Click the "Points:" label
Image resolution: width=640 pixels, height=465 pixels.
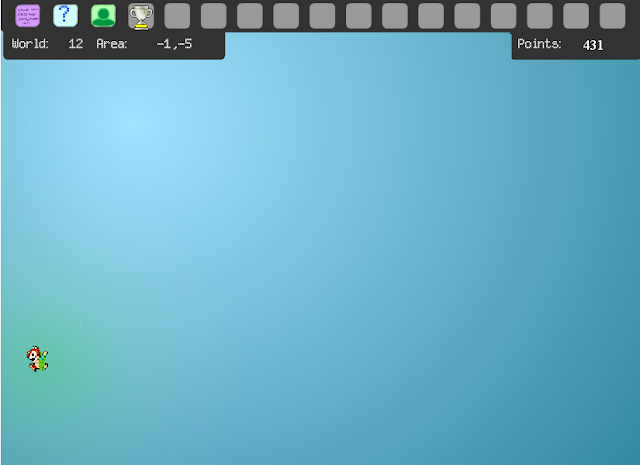point(539,44)
